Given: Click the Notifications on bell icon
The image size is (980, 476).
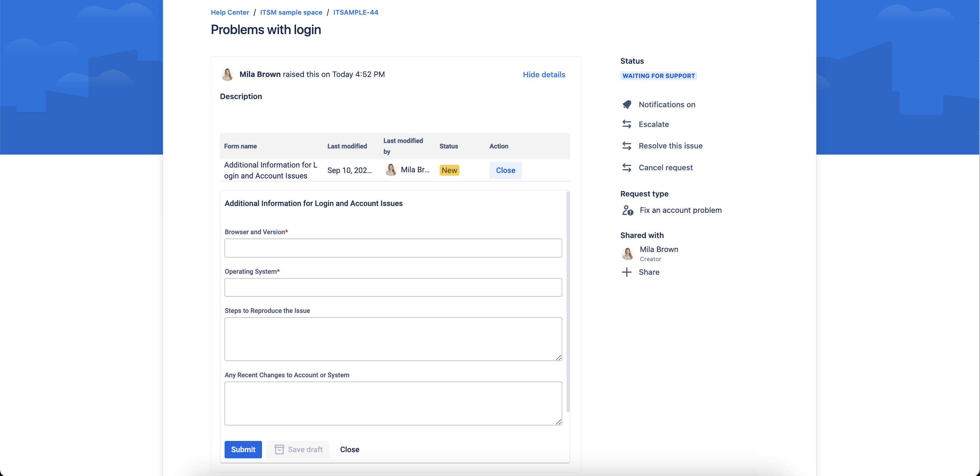Looking at the screenshot, I should coord(626,104).
